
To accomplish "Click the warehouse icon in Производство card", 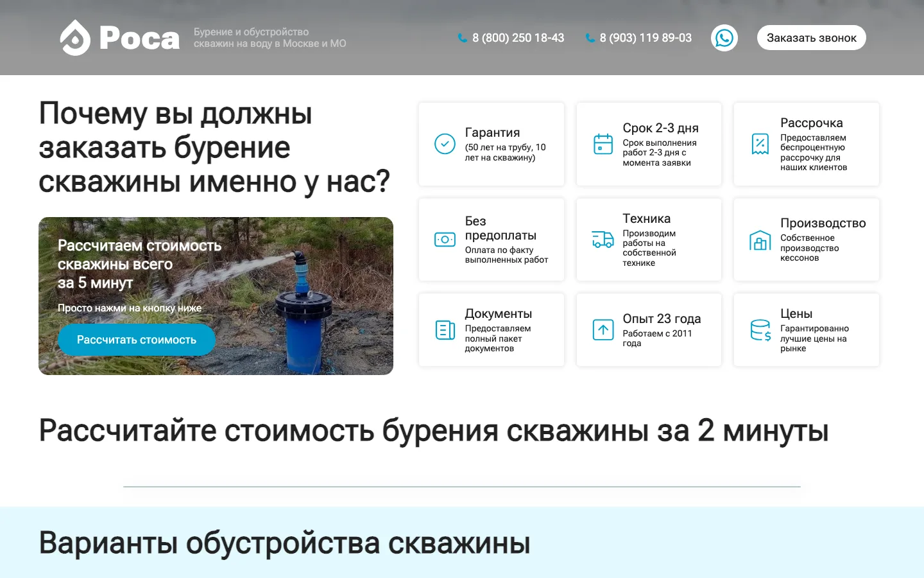I will click(760, 240).
